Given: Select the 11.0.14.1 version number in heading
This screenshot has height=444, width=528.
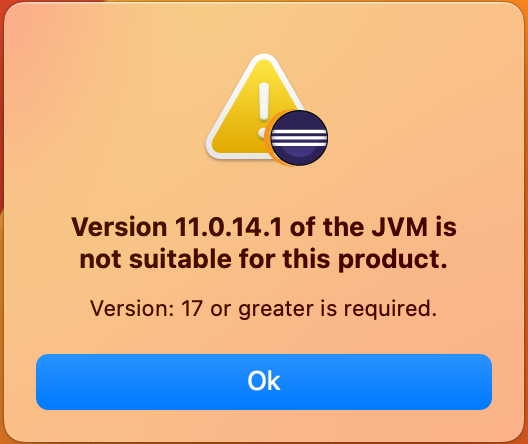Looking at the screenshot, I should (228, 227).
